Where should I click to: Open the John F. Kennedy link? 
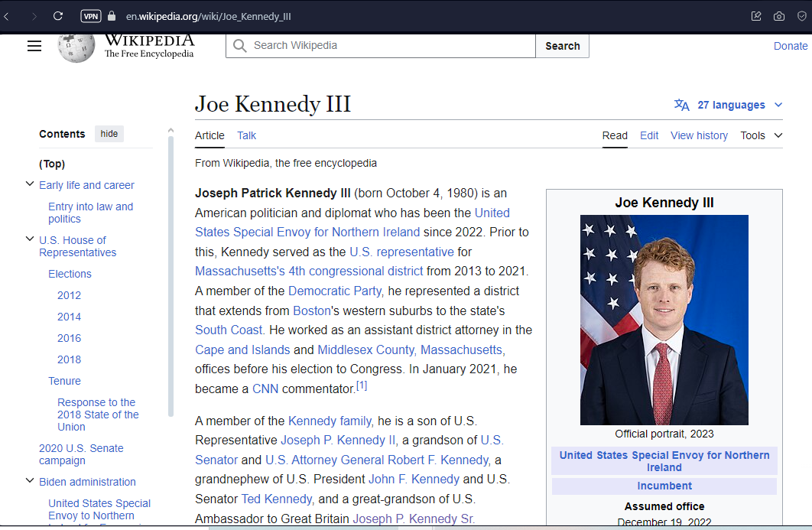tap(414, 480)
